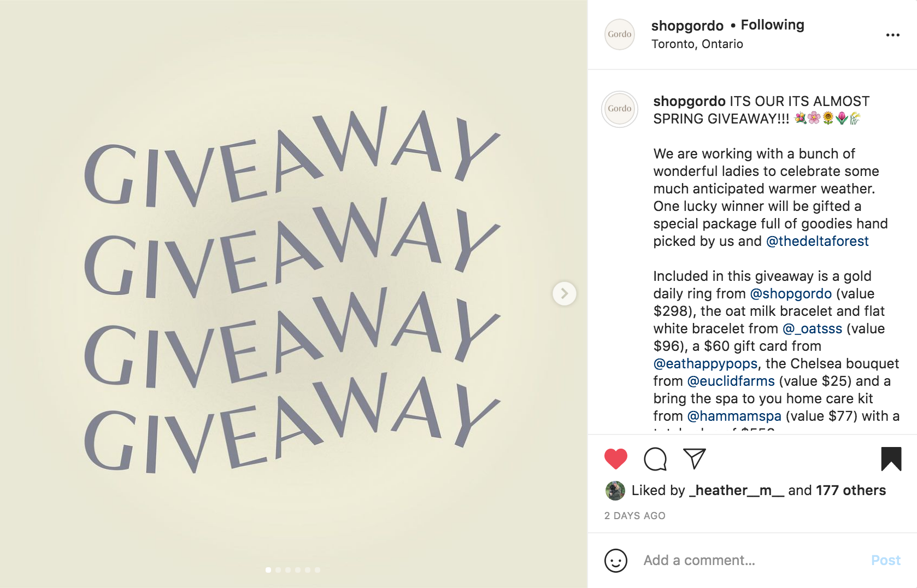Unlike the post with the red heart

(615, 459)
